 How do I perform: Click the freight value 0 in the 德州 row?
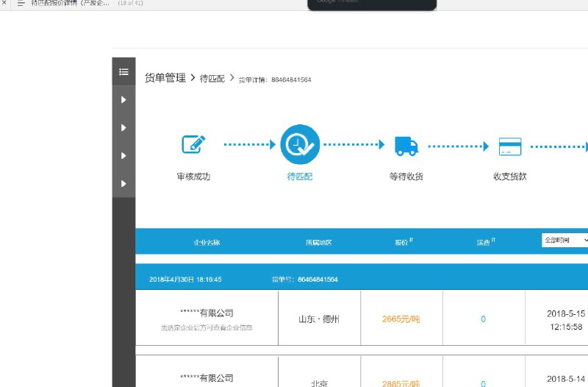(x=483, y=319)
